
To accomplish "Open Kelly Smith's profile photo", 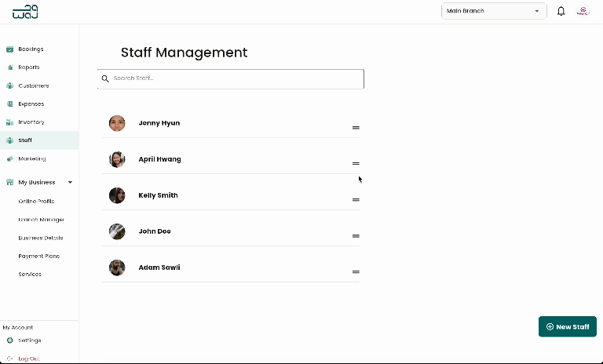I will (117, 195).
